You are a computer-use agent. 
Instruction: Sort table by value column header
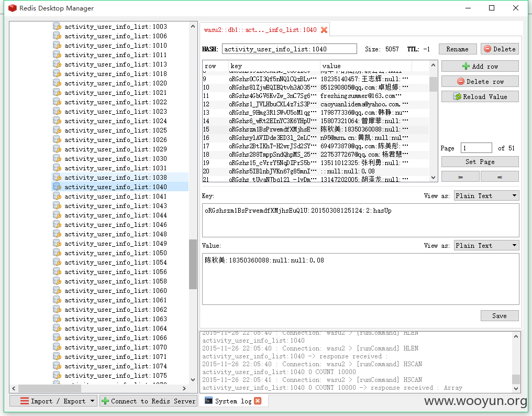coord(365,66)
